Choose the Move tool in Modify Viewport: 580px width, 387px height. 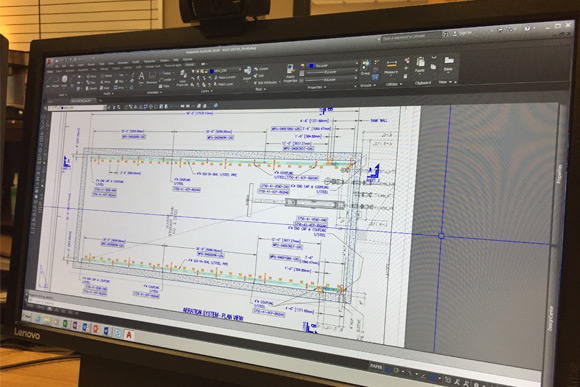[91, 76]
